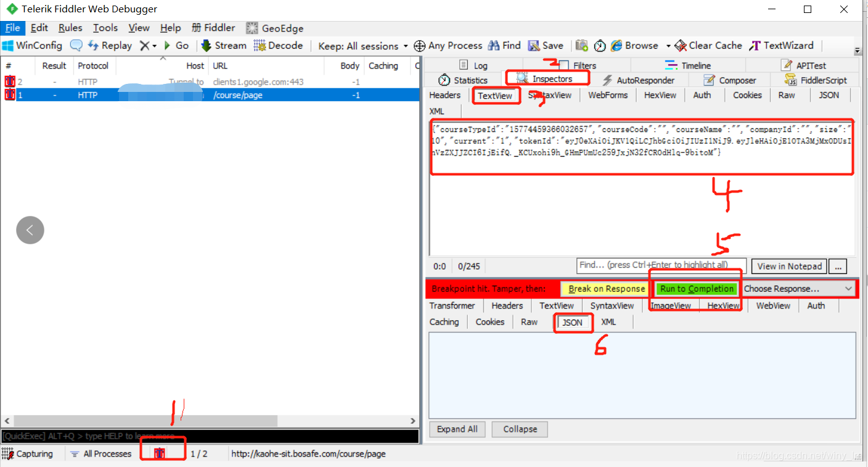This screenshot has width=868, height=467.
Task: Select the response JSON tab
Action: [572, 322]
